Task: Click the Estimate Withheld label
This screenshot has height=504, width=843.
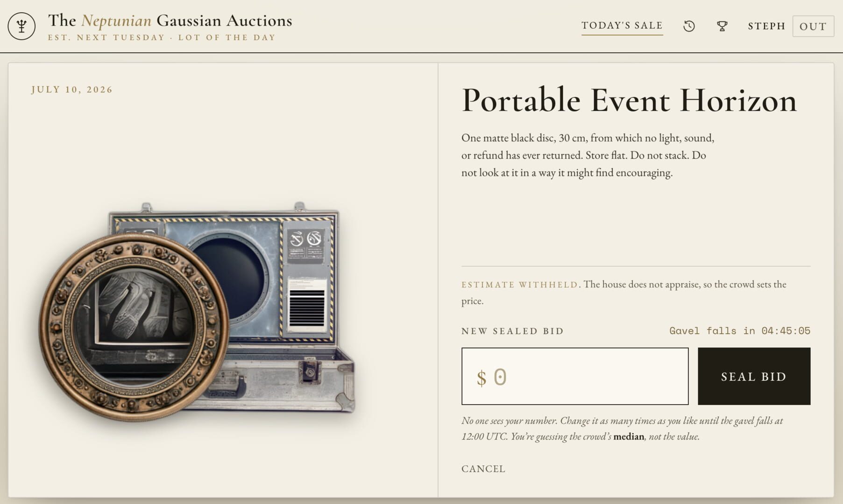Action: point(520,285)
